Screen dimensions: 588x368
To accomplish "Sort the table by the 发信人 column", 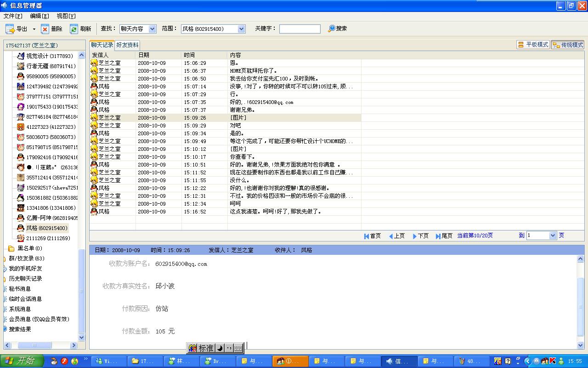I will pos(113,55).
